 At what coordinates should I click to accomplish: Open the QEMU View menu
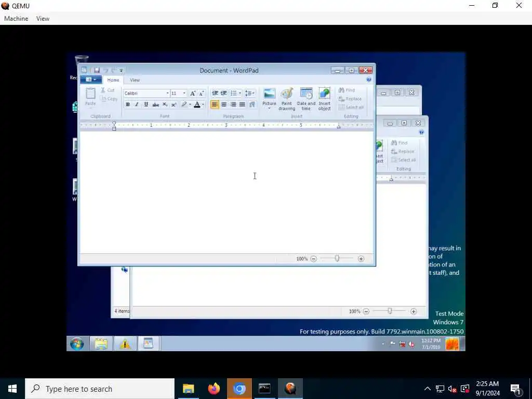coord(43,19)
